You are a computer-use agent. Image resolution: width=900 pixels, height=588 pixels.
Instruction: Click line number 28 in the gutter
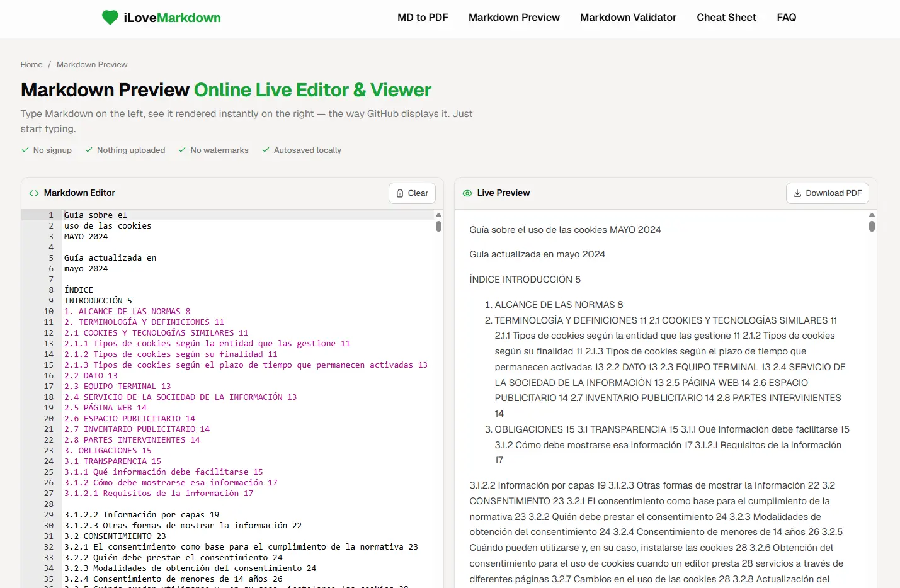pos(48,504)
